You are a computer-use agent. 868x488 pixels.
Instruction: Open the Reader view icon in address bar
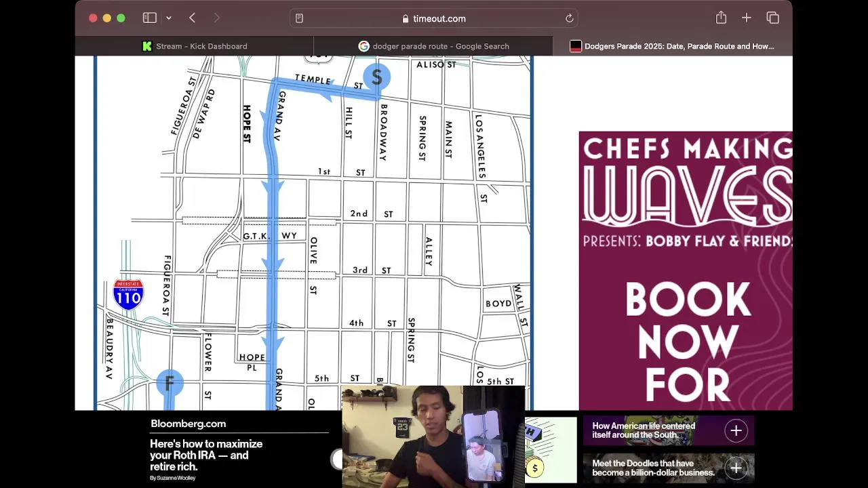tap(299, 18)
